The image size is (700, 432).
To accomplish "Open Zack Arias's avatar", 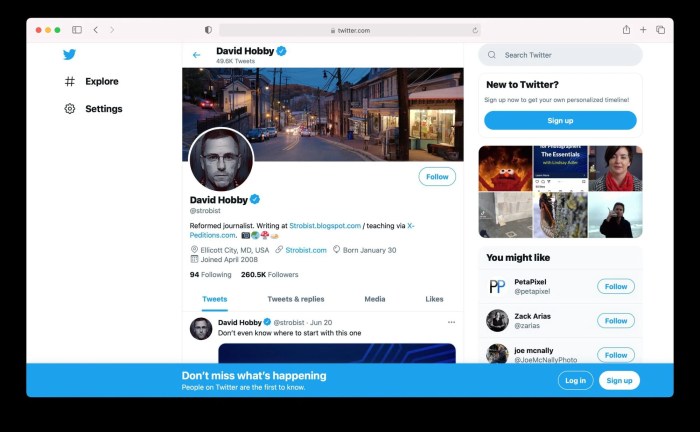I will tap(497, 320).
